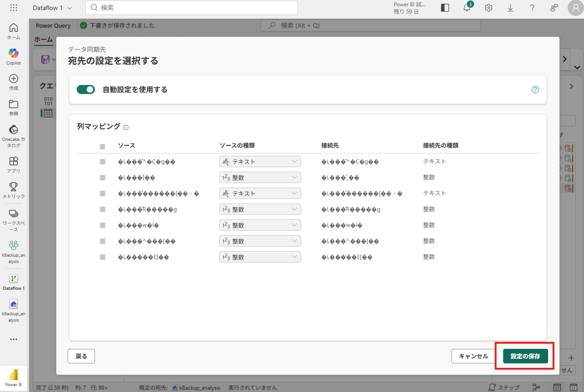Click the top 検索 search field
This screenshot has width=584, height=392.
point(192,8)
